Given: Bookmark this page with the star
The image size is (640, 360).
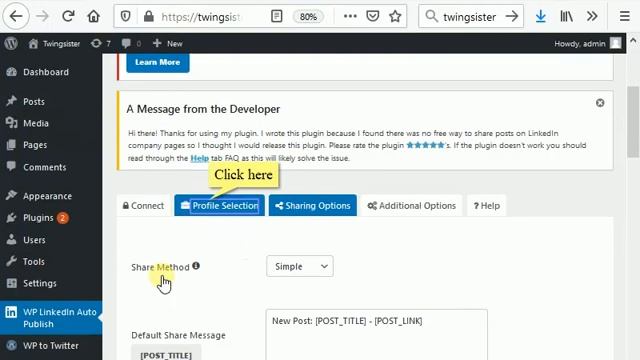Looking at the screenshot, I should pos(395,16).
